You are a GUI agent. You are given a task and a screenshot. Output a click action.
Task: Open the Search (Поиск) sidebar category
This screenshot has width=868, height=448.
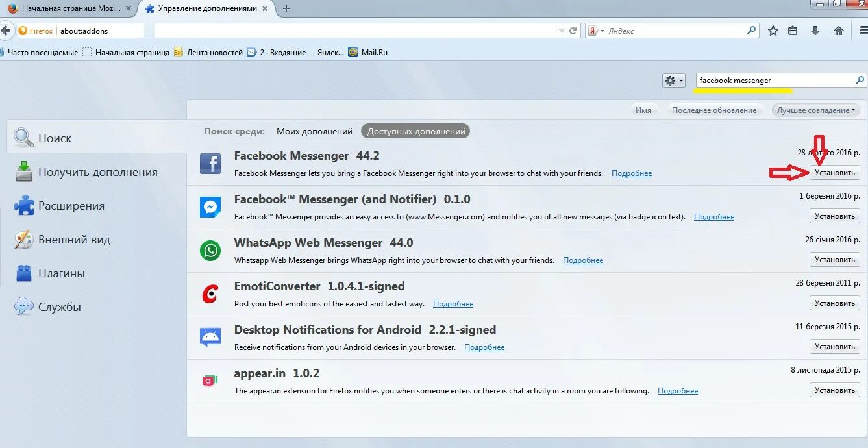[97, 138]
